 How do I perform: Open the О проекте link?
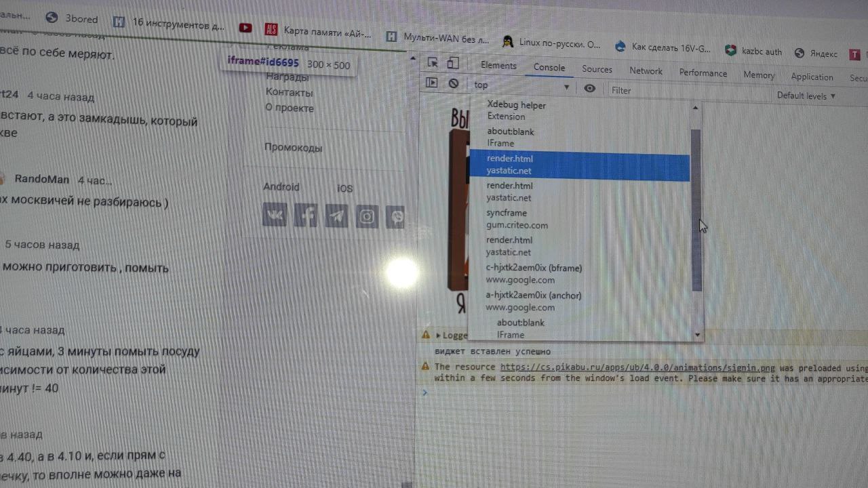pyautogui.click(x=290, y=108)
